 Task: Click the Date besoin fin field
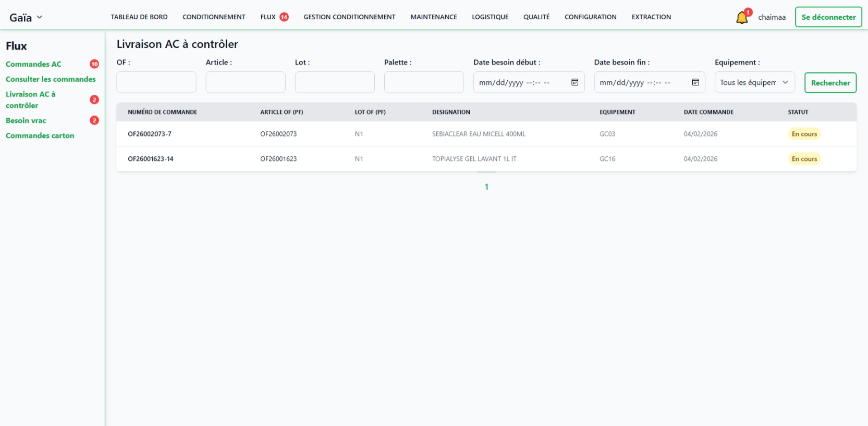pos(650,82)
